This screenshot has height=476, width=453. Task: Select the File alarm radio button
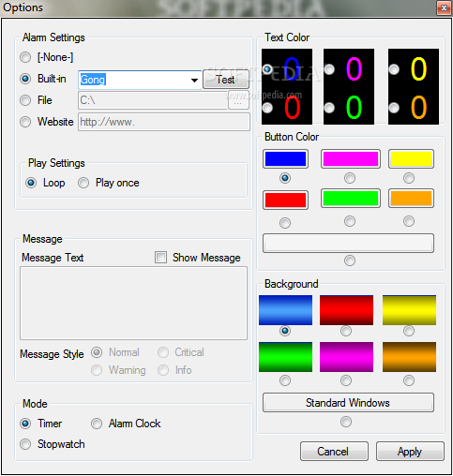click(x=25, y=100)
